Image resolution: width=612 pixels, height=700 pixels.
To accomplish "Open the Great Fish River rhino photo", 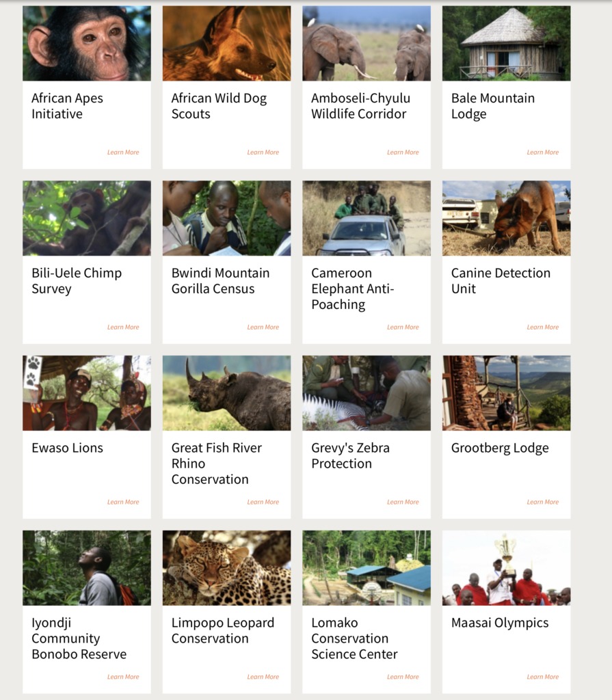I will coord(226,393).
